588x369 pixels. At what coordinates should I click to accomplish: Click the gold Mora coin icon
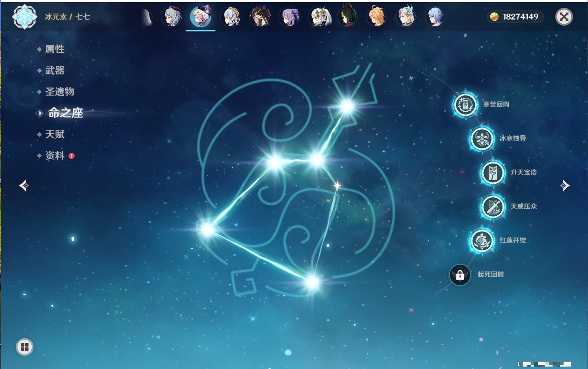click(x=494, y=17)
